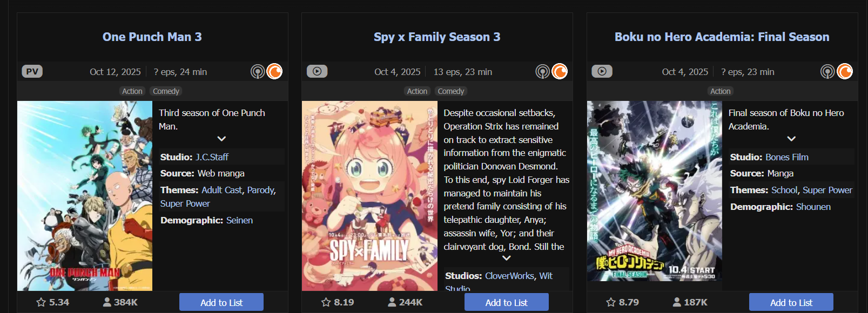Add One Punch Man 3 to list
868x313 pixels.
point(221,302)
